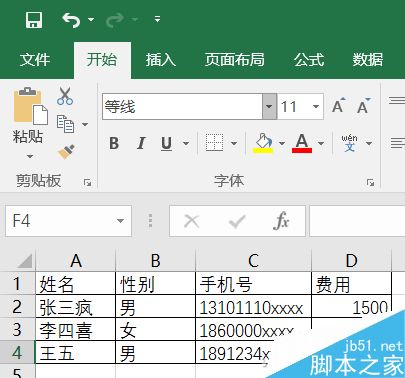The width and height of the screenshot is (405, 378).
Task: Select column D header
Action: pos(352,260)
